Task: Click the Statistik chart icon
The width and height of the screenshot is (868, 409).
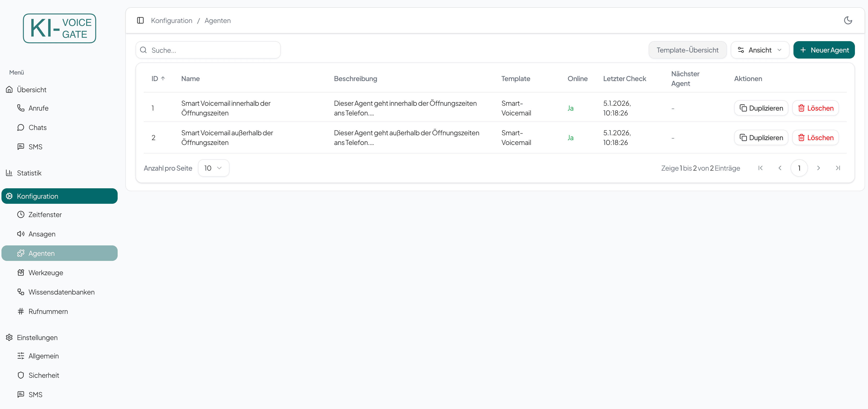Action: 9,173
